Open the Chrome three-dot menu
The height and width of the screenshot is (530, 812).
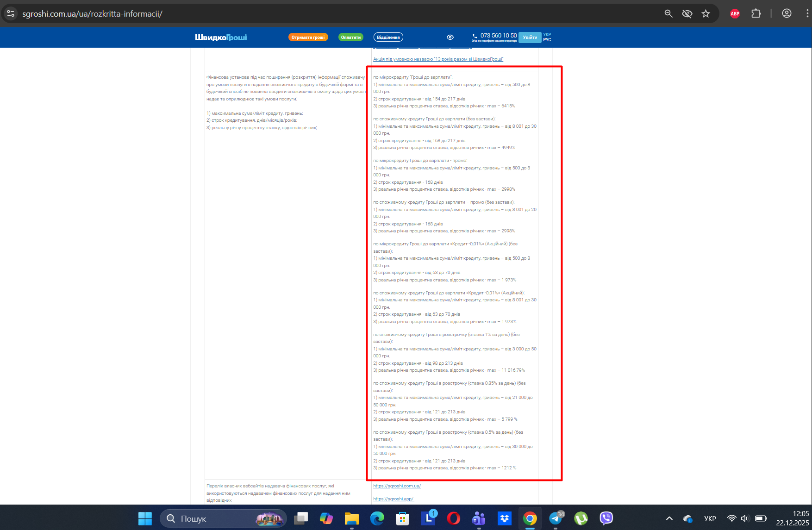pos(807,13)
